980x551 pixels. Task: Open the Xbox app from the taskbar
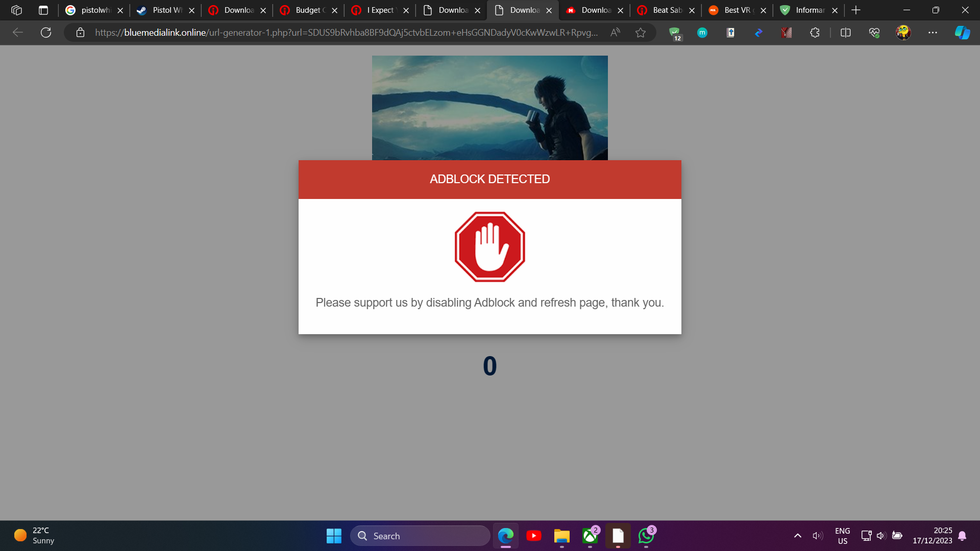coord(591,536)
